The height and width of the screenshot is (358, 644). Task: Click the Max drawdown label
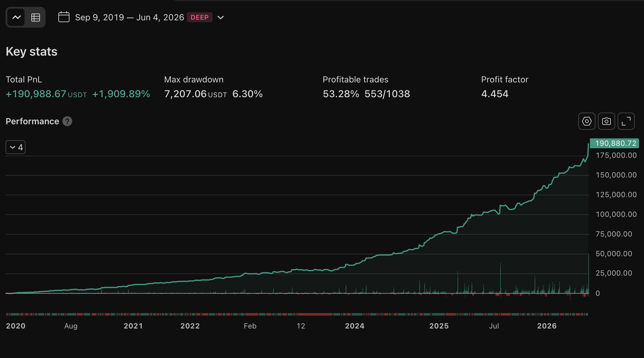click(194, 80)
